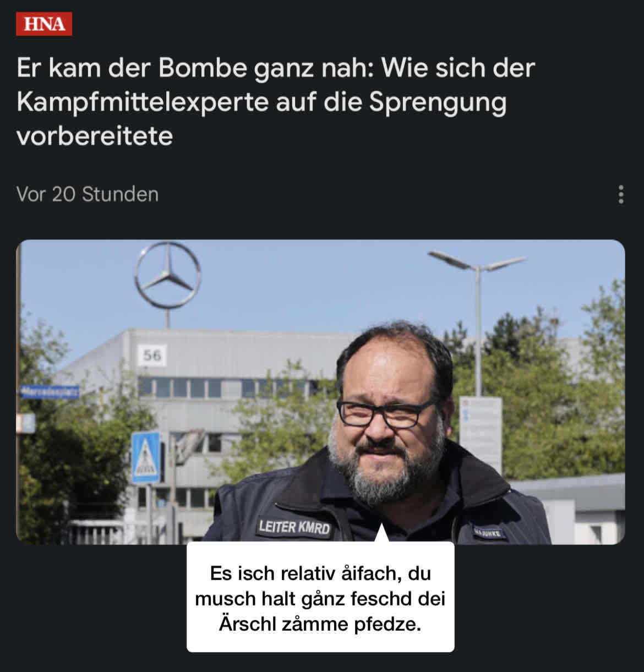This screenshot has height=672, width=644.
Task: Click the 'Vor 20 Stunden' timestamp
Action: (88, 194)
